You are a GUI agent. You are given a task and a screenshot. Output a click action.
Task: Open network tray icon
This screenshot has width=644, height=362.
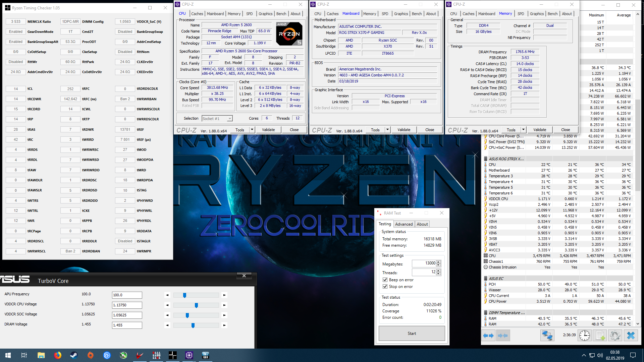click(592, 355)
